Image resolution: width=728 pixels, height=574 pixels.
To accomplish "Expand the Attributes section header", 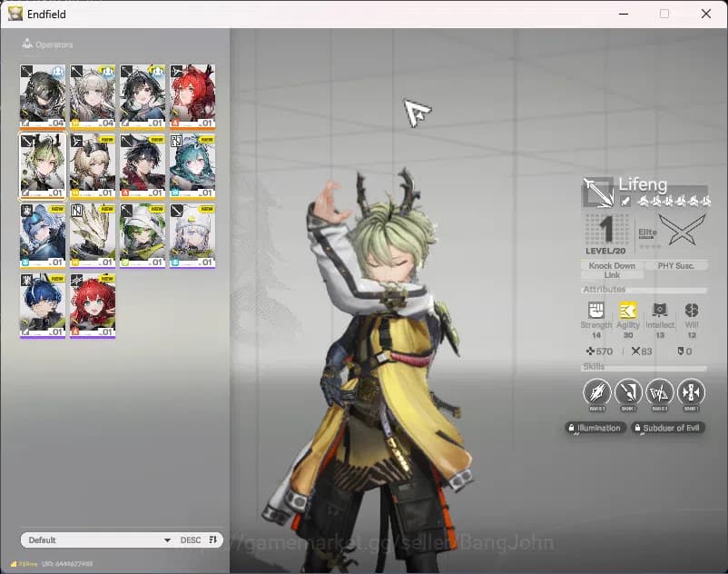I will pyautogui.click(x=604, y=290).
